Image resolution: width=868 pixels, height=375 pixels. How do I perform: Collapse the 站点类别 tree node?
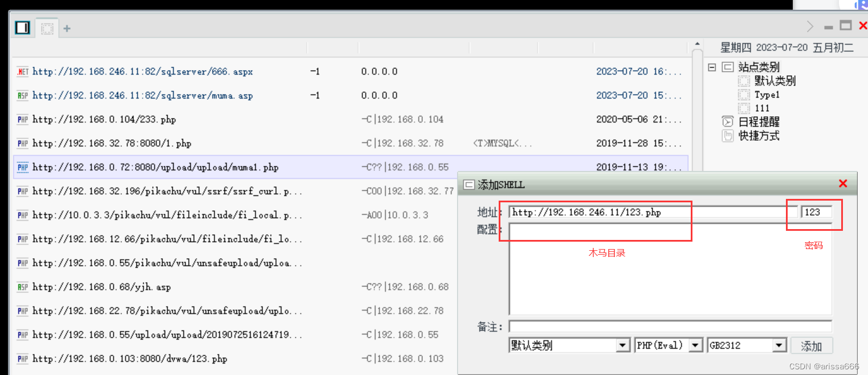[712, 67]
